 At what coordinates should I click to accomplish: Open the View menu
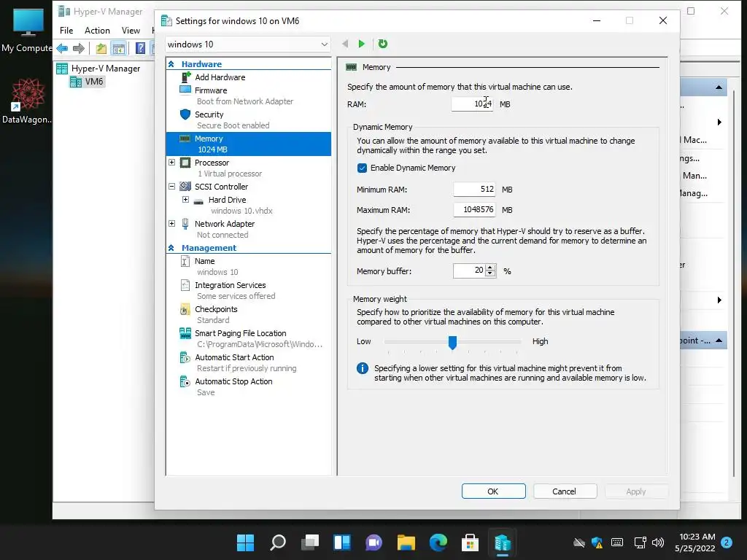(x=131, y=31)
